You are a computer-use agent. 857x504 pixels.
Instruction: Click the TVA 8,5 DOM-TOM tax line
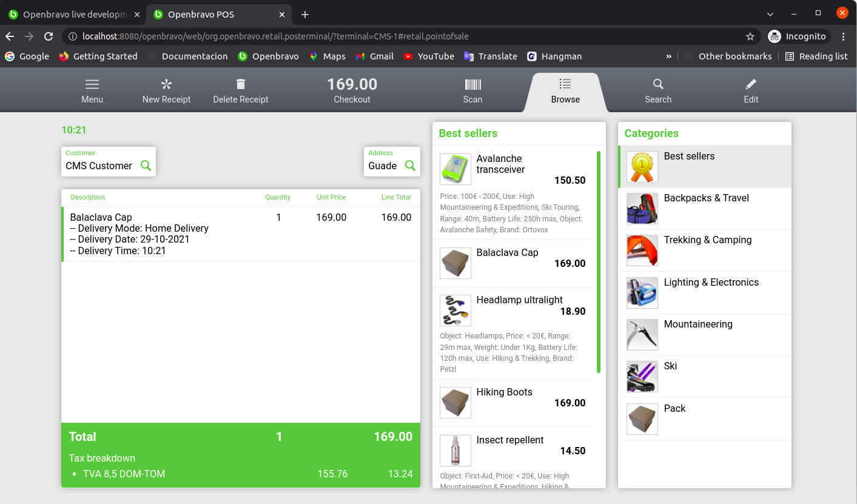tap(241, 474)
